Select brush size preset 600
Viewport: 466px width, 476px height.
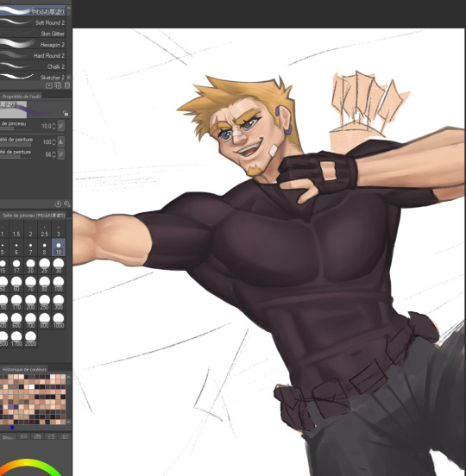point(16,321)
